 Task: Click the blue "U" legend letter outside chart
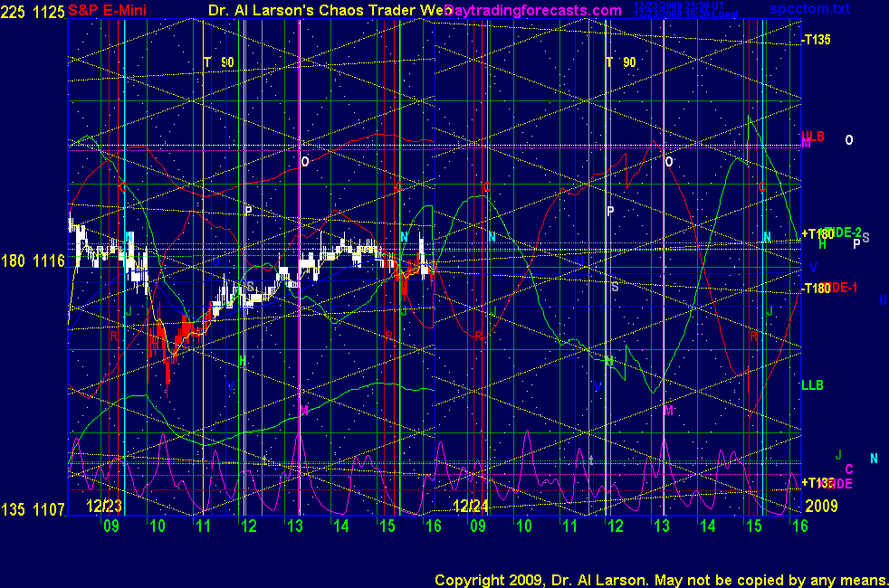883,299
